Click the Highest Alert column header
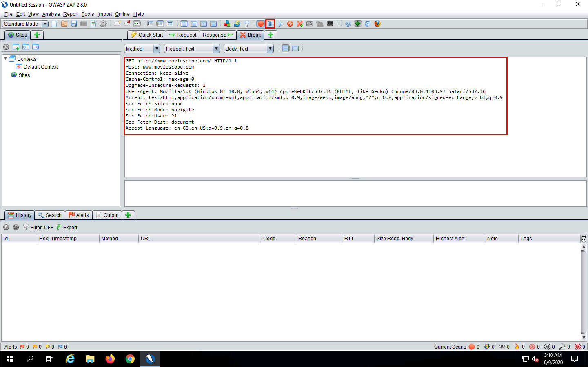Viewport: 588px width, 367px height. pos(459,238)
